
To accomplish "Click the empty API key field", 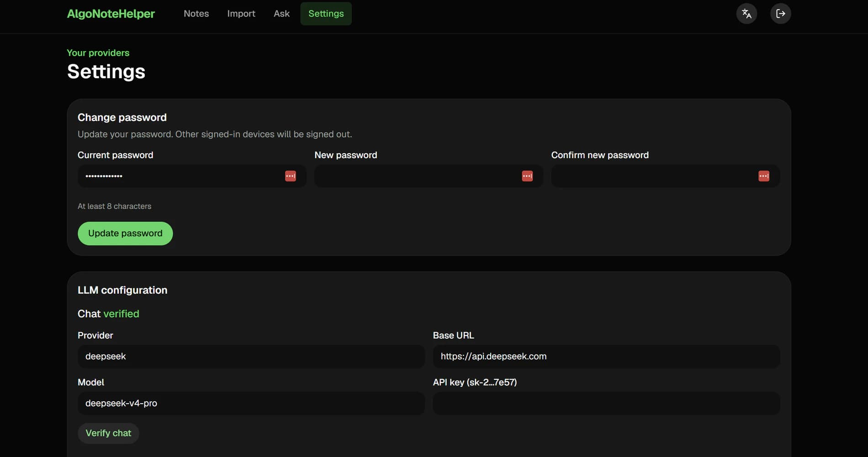I will 606,403.
